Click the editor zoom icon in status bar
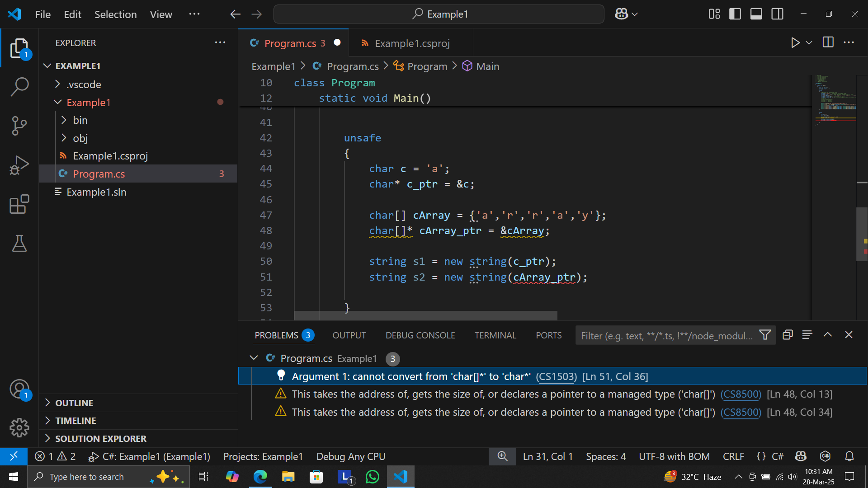868x488 pixels. tap(502, 456)
